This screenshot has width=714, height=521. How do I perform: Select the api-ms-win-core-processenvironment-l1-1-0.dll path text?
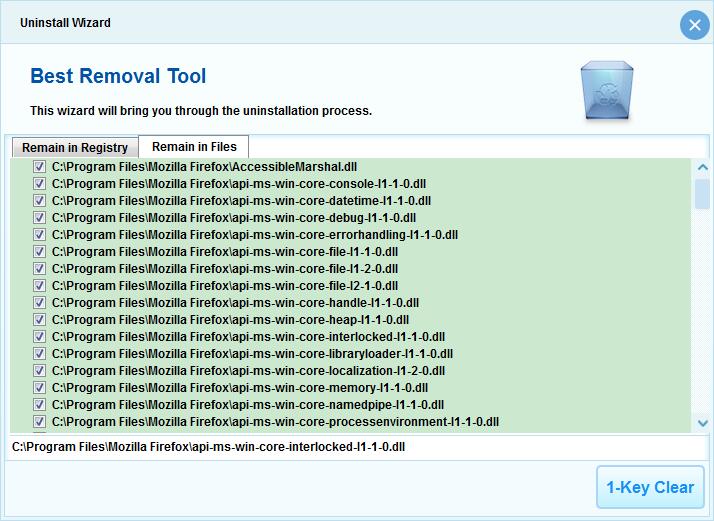[275, 422]
